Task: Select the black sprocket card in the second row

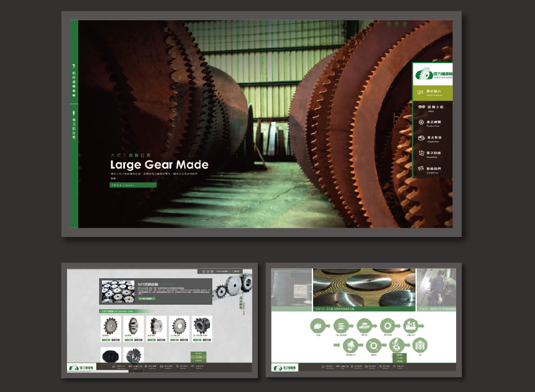Action: 111,355
